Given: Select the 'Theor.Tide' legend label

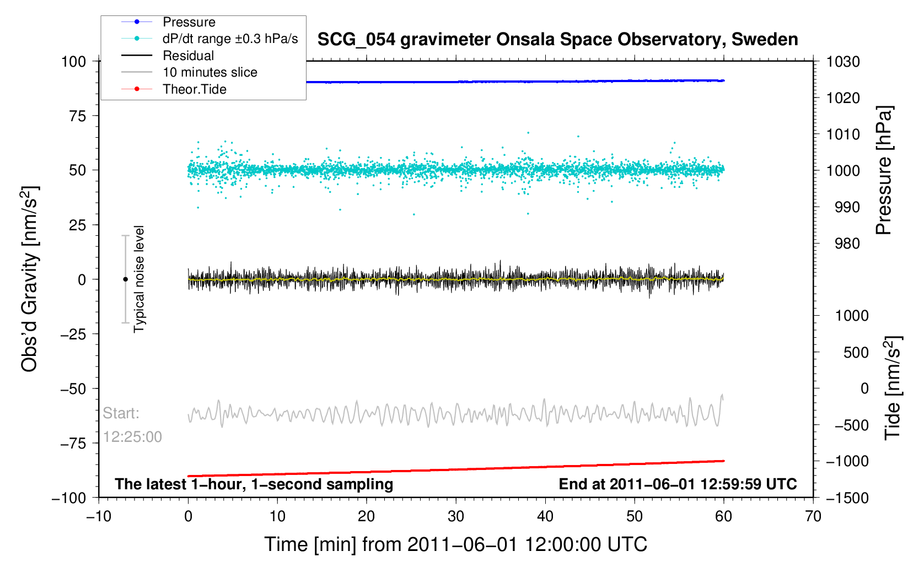Looking at the screenshot, I should 194,89.
